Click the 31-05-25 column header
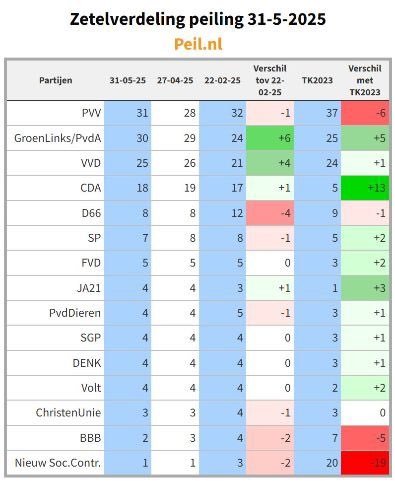 pos(128,80)
